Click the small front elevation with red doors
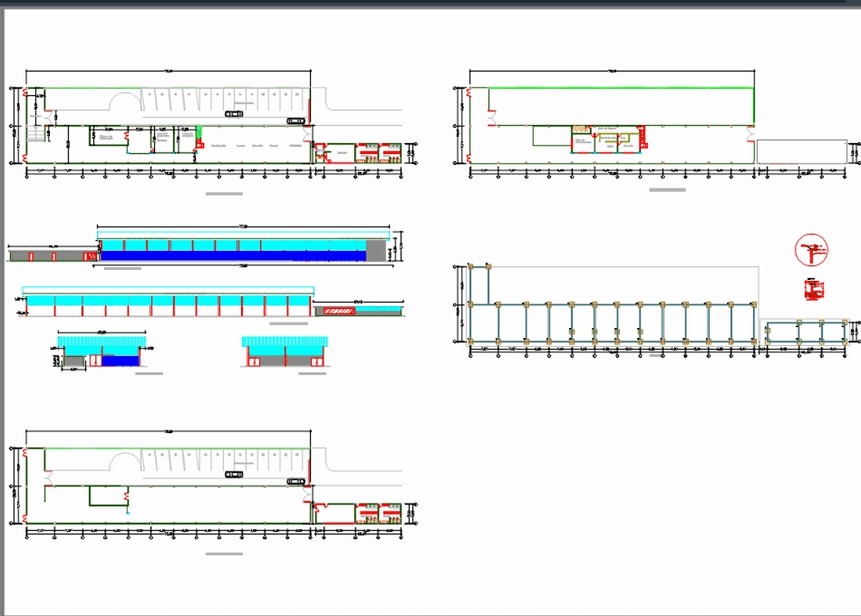 coord(285,351)
